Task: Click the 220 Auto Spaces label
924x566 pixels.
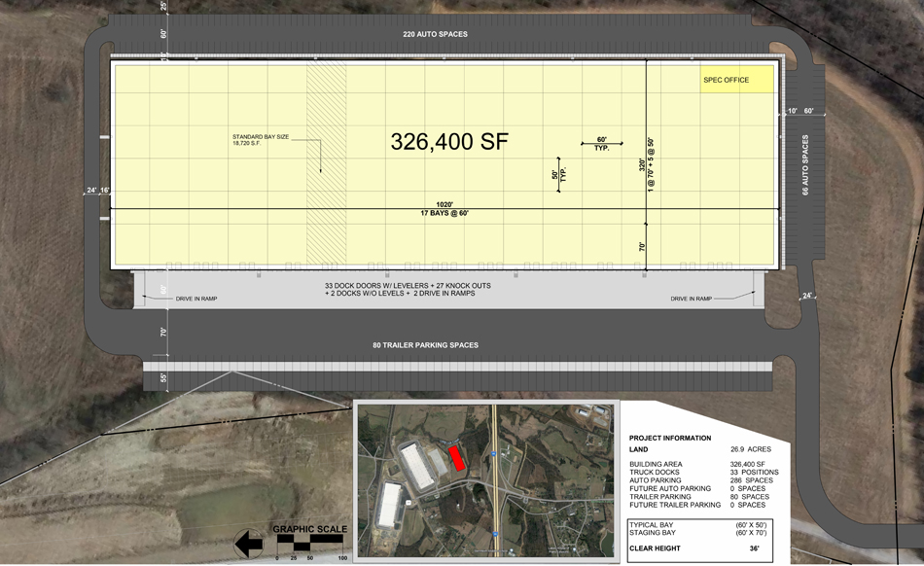Action: pyautogui.click(x=435, y=34)
